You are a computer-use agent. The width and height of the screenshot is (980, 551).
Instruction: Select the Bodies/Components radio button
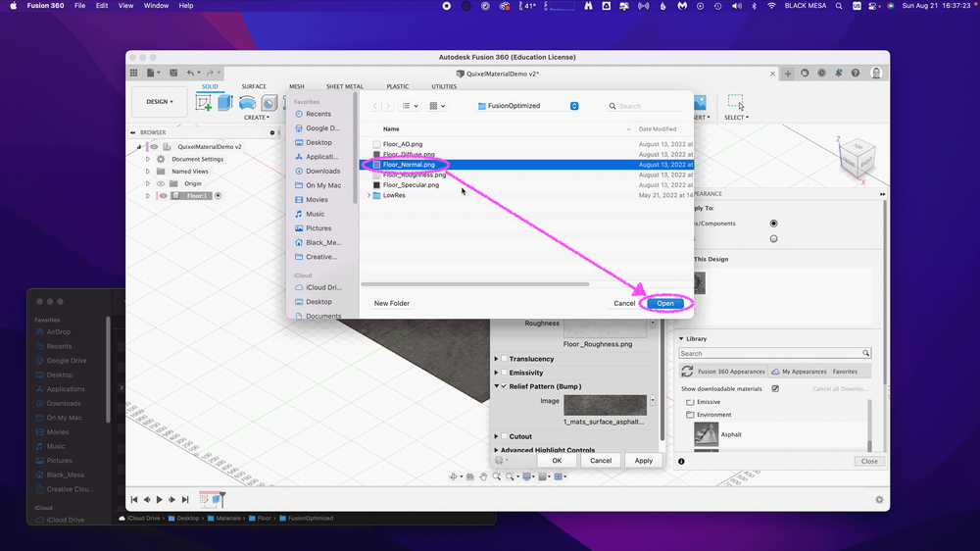tap(774, 224)
